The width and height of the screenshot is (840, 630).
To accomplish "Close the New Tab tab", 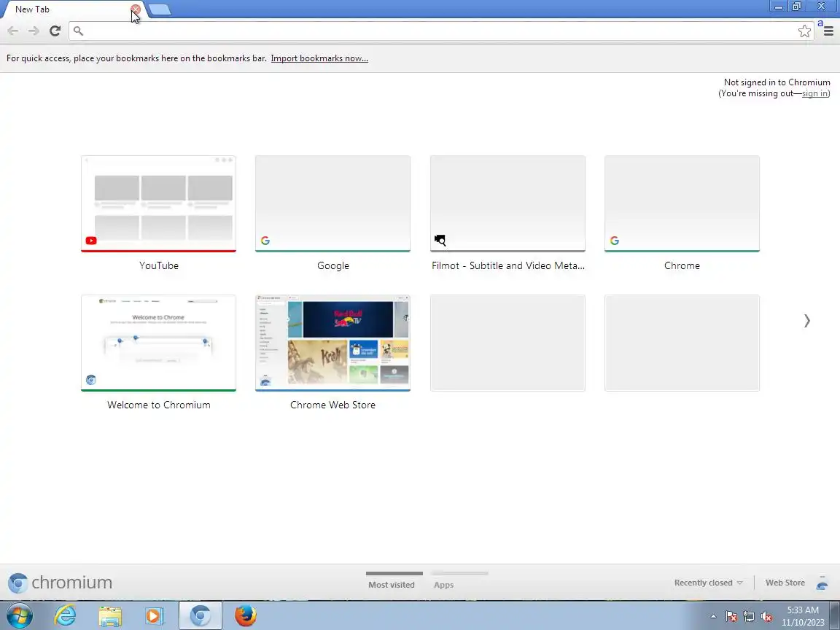I will (x=136, y=9).
